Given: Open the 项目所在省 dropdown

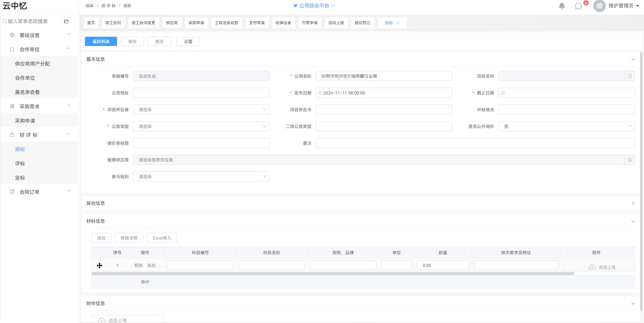Looking at the screenshot, I should (x=201, y=109).
